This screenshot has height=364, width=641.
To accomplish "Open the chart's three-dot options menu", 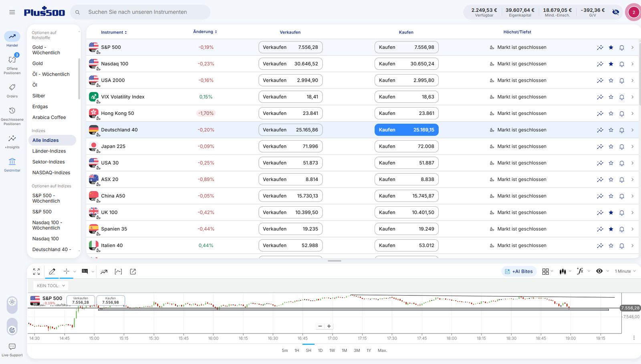I will [x=634, y=338].
